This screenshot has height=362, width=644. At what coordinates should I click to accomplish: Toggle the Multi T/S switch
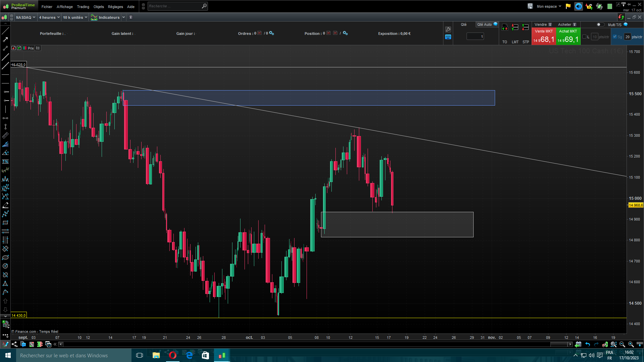[600, 24]
